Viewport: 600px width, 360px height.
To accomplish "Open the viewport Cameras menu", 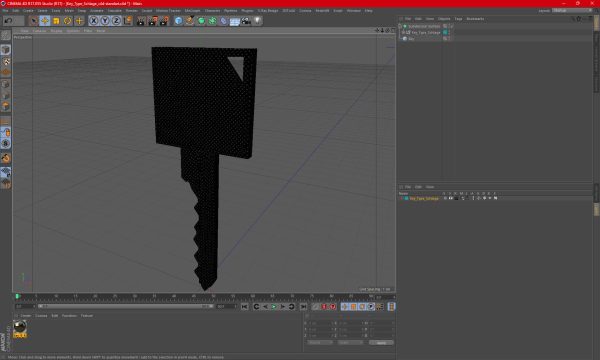I will [x=39, y=31].
